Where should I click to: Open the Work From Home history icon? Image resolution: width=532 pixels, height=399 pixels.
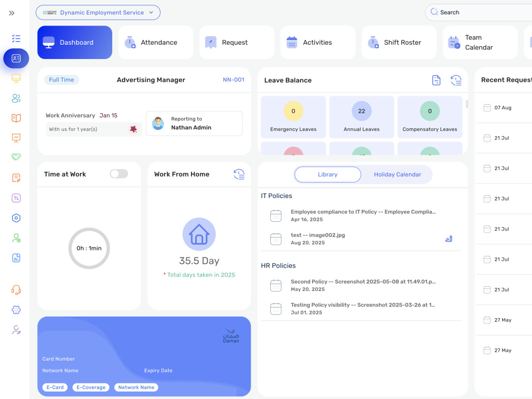point(239,174)
